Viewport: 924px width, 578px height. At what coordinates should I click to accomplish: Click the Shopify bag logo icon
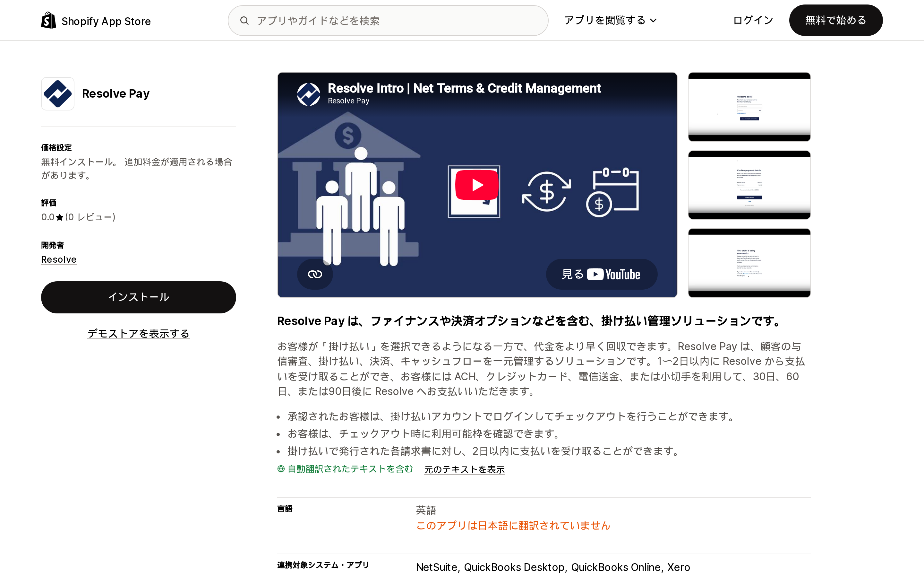[x=48, y=20]
